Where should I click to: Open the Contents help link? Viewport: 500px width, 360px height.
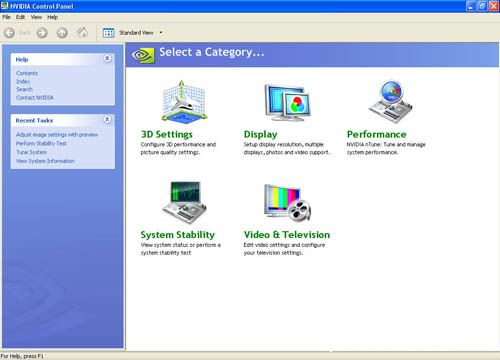point(27,73)
